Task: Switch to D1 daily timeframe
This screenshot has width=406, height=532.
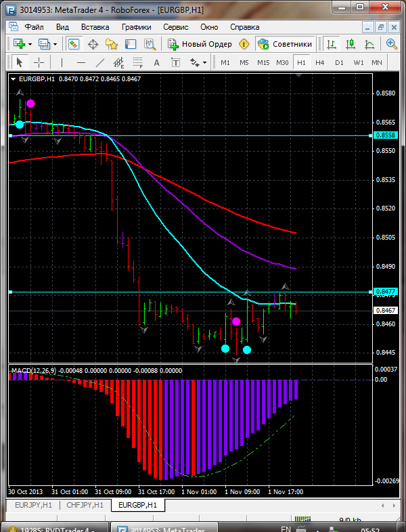Action: (x=339, y=62)
